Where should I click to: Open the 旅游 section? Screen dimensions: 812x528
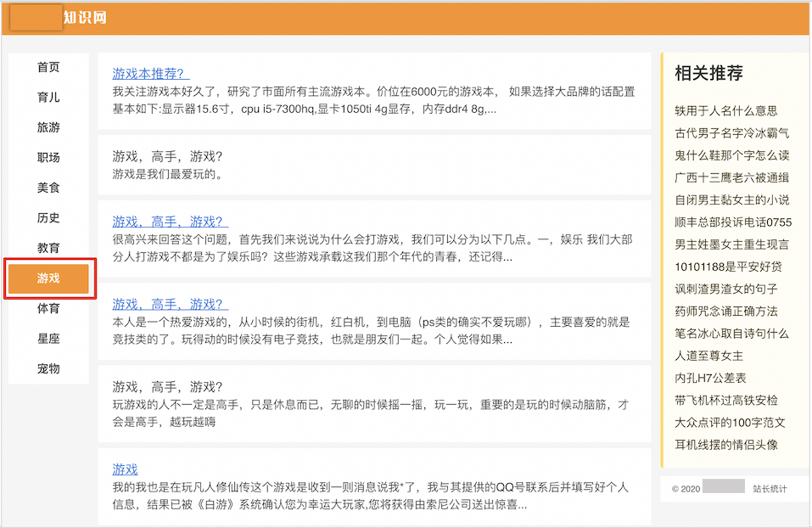48,127
